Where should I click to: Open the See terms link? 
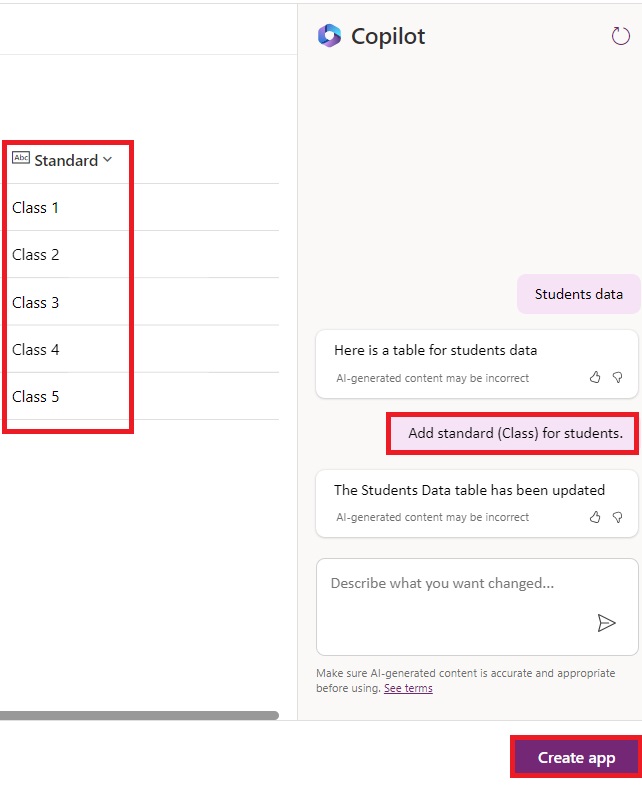[408, 688]
